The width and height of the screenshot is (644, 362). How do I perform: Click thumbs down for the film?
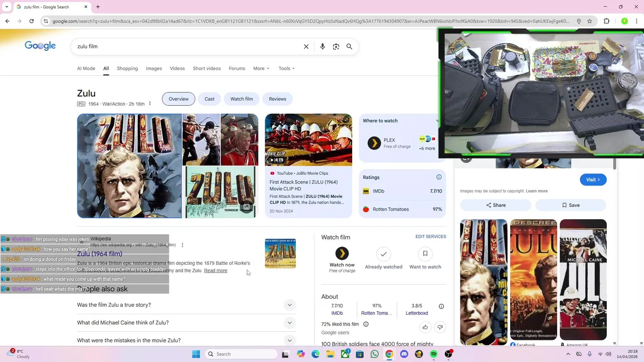tap(440, 327)
